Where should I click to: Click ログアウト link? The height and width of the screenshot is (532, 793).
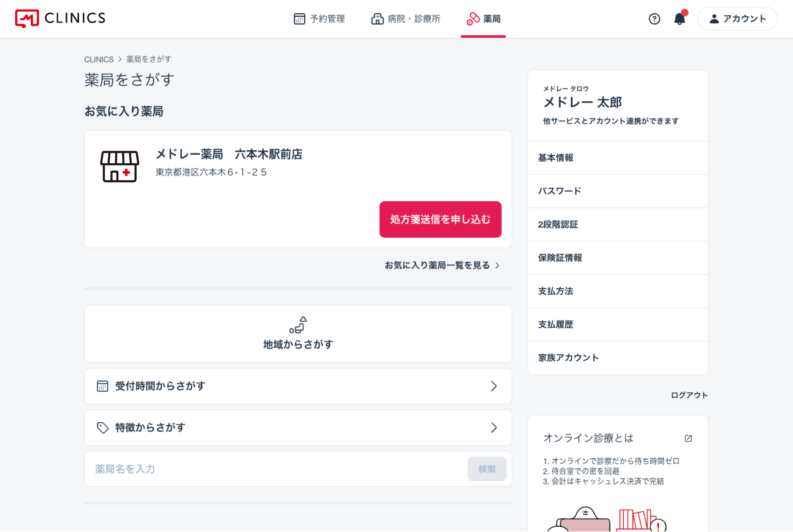tap(689, 395)
